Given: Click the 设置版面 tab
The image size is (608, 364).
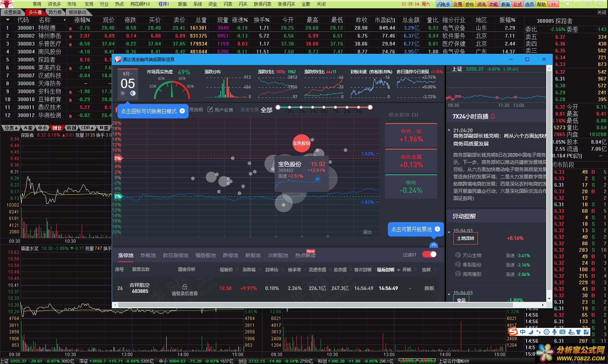Looking at the screenshot, I should point(13,12).
